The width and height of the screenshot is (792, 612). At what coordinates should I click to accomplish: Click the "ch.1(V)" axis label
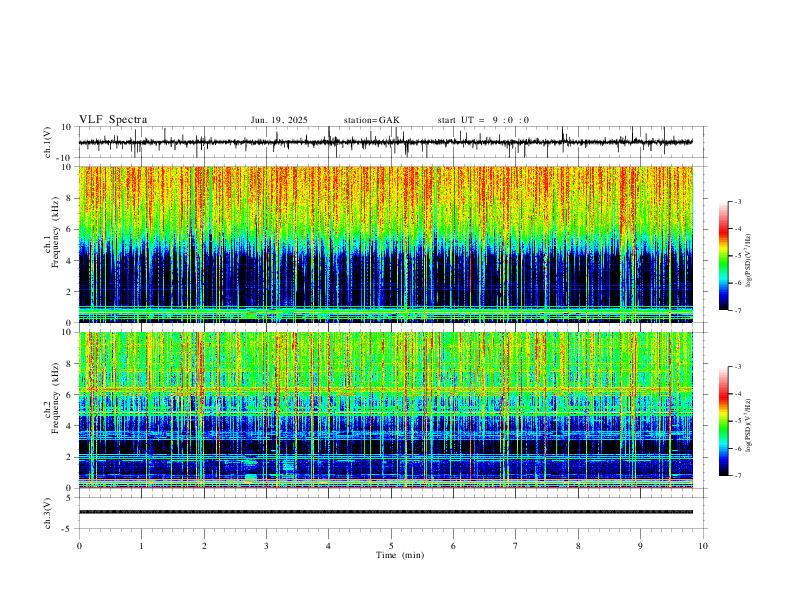tap(48, 142)
